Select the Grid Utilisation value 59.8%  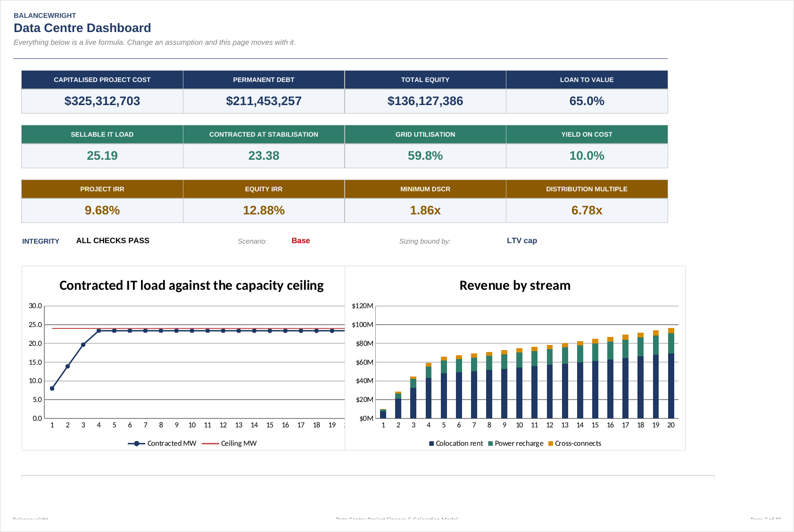(425, 156)
